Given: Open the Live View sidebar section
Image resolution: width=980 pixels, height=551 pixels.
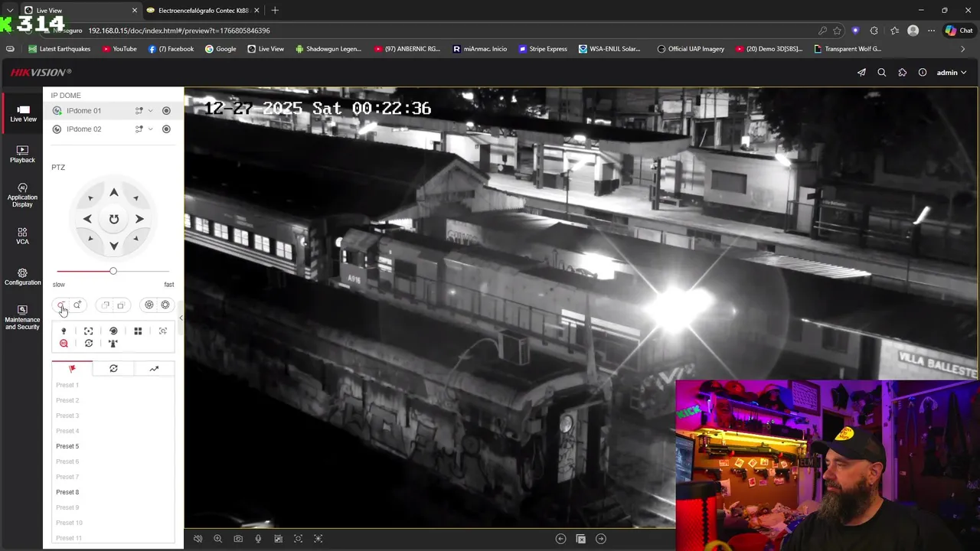Looking at the screenshot, I should pyautogui.click(x=23, y=113).
